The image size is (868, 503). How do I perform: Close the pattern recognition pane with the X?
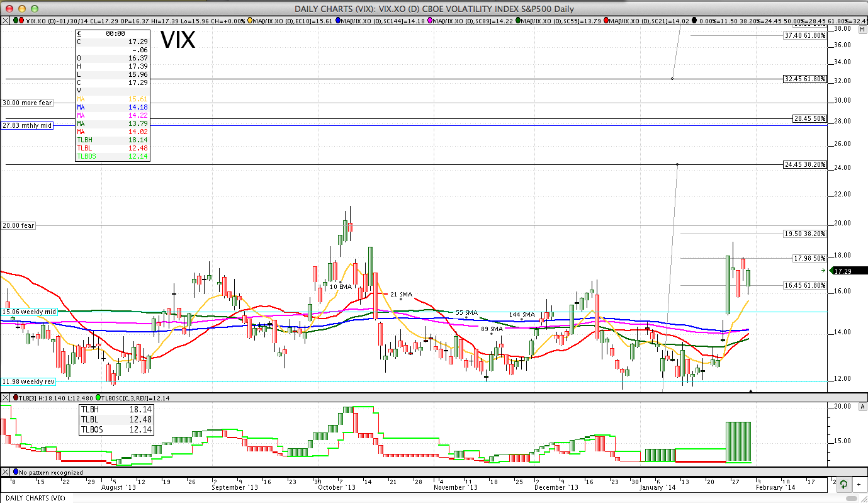click(x=6, y=472)
